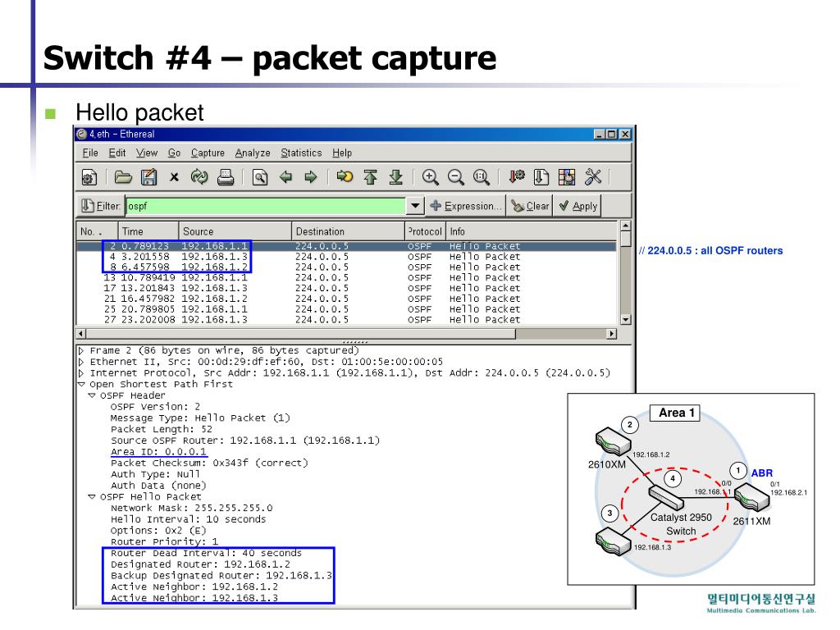
Task: Open the Help menu
Action: 342,153
